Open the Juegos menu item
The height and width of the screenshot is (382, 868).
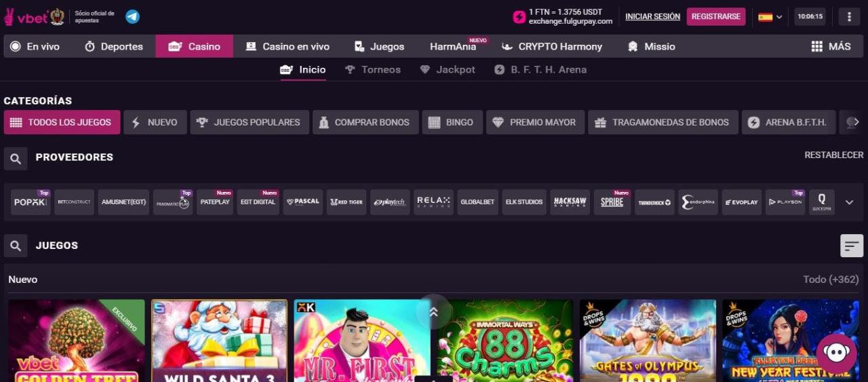coord(379,46)
